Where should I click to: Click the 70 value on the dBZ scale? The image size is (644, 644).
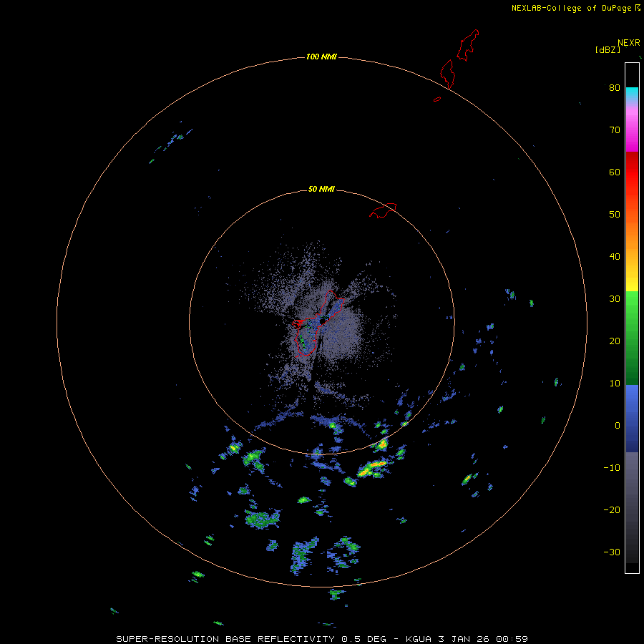point(615,130)
